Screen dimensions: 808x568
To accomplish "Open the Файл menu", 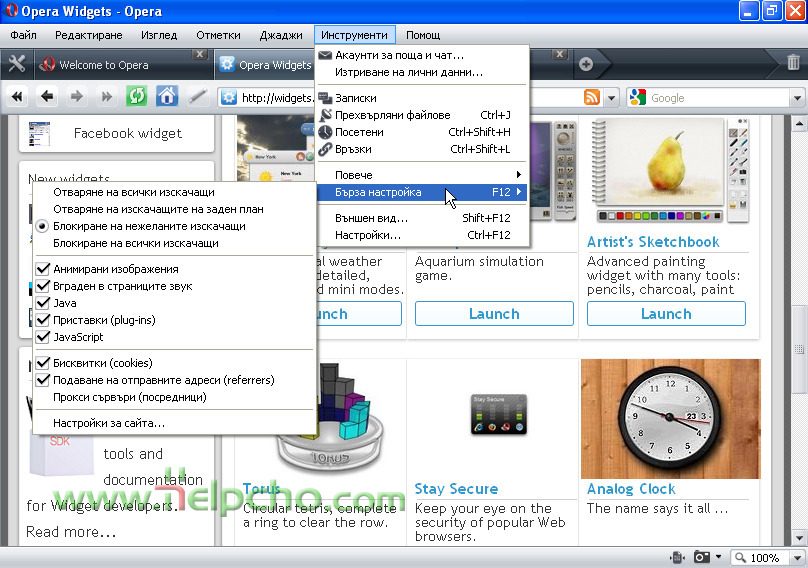I will [23, 35].
